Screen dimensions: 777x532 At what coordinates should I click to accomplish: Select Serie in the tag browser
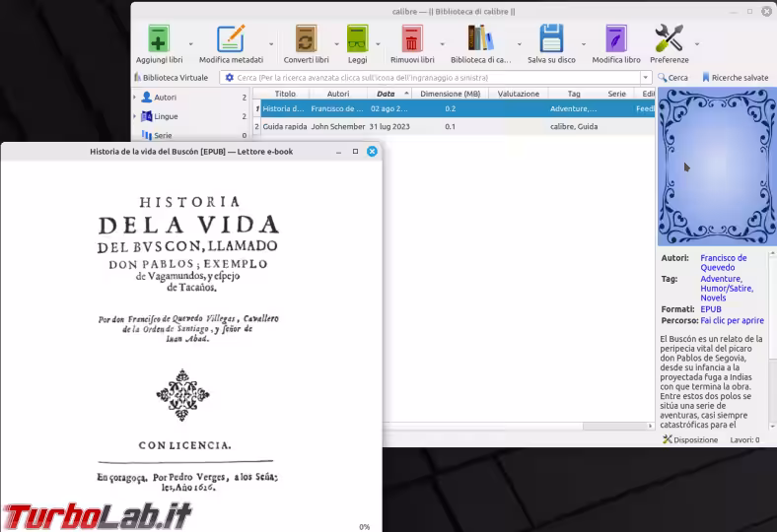click(x=163, y=135)
